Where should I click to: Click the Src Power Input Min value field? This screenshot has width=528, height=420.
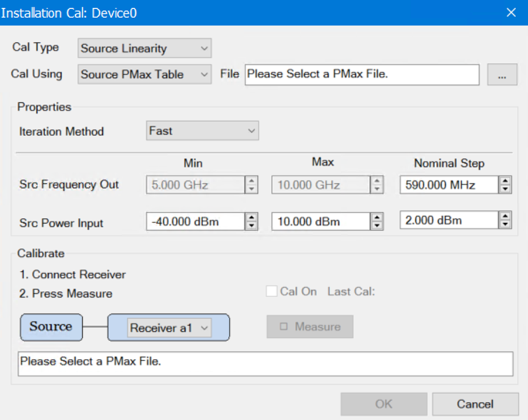[x=195, y=221]
